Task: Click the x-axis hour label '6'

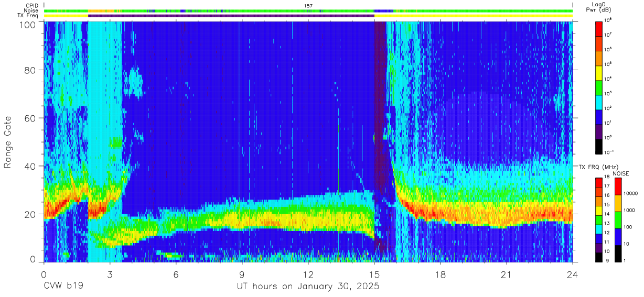Action: click(x=176, y=274)
